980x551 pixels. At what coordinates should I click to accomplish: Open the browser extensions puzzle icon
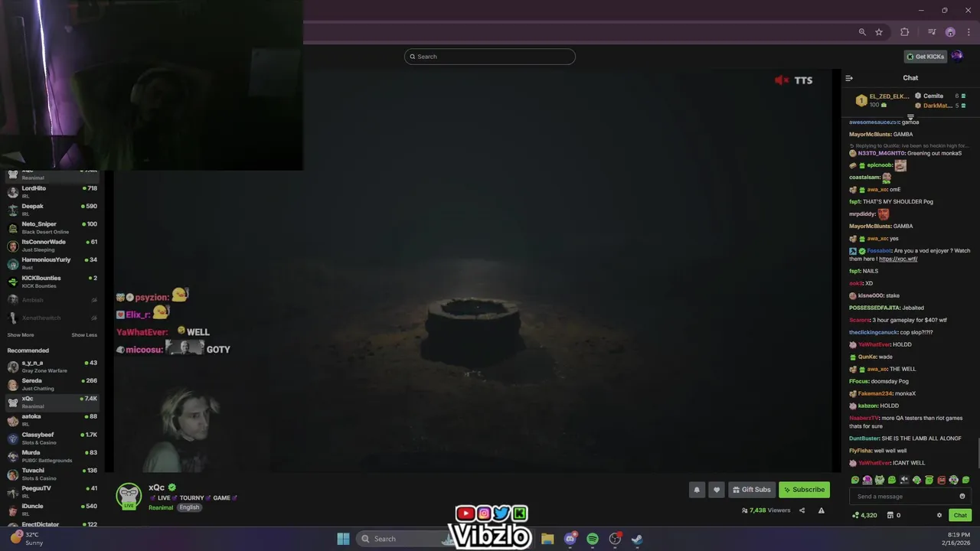coord(904,32)
